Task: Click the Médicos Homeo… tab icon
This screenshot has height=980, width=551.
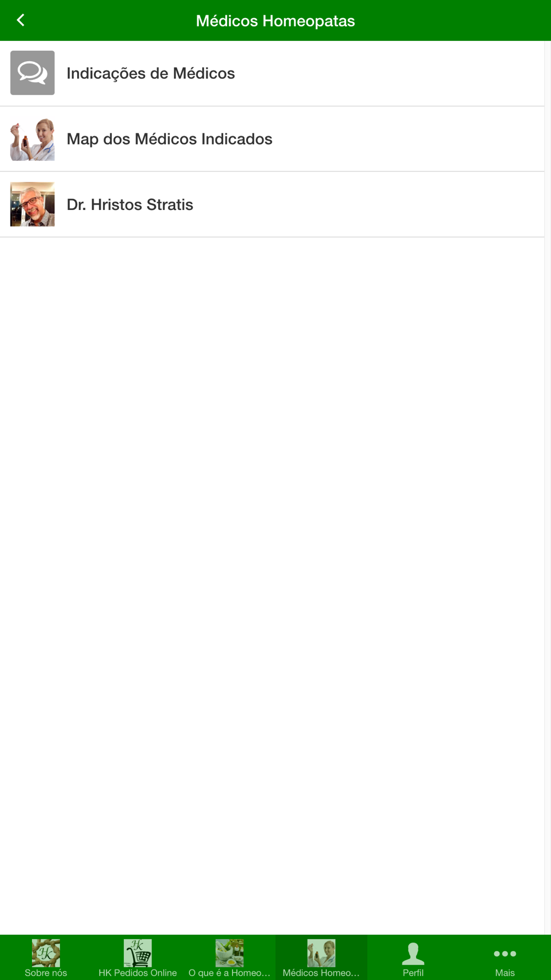Action: pos(321,953)
